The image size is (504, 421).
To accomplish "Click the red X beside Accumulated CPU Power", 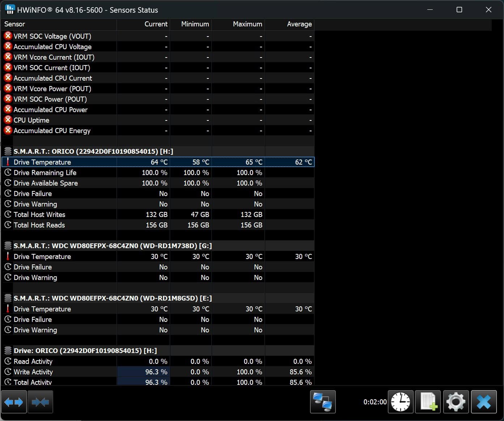I will coord(8,109).
